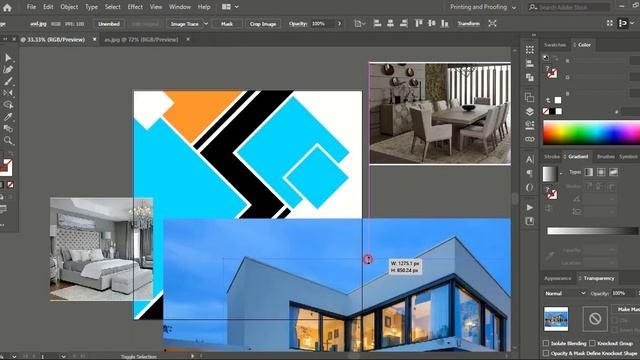Click the Make Mask button
640x360 pixels.
(627, 309)
